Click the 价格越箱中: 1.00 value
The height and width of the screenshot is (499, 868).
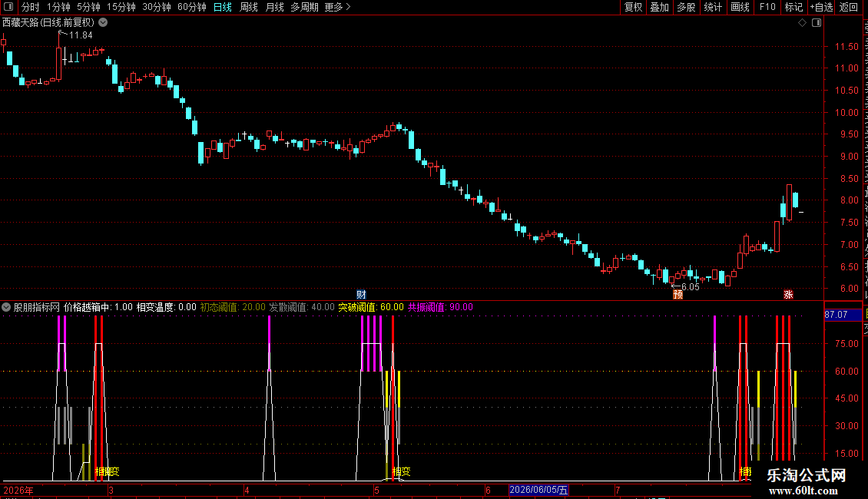[98, 307]
